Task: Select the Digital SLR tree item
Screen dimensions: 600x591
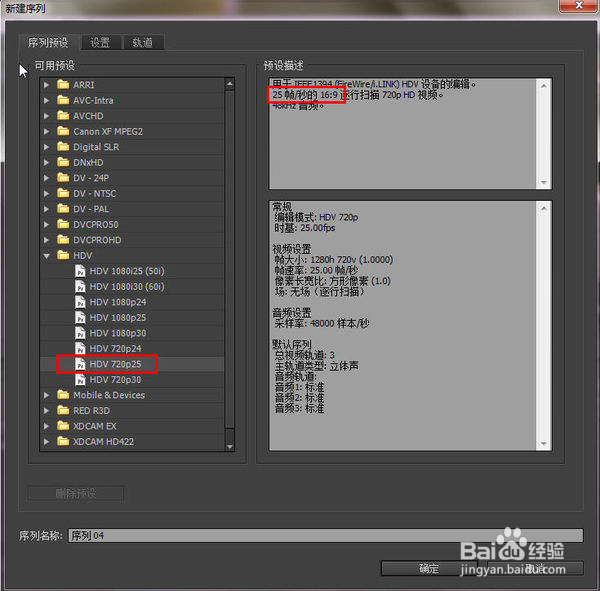Action: pos(95,147)
